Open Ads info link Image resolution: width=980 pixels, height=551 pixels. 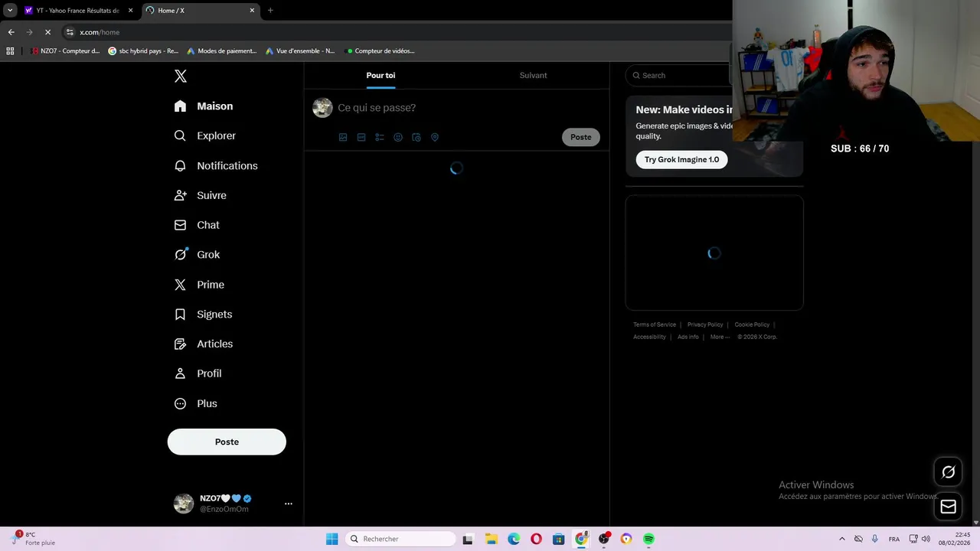coord(688,337)
